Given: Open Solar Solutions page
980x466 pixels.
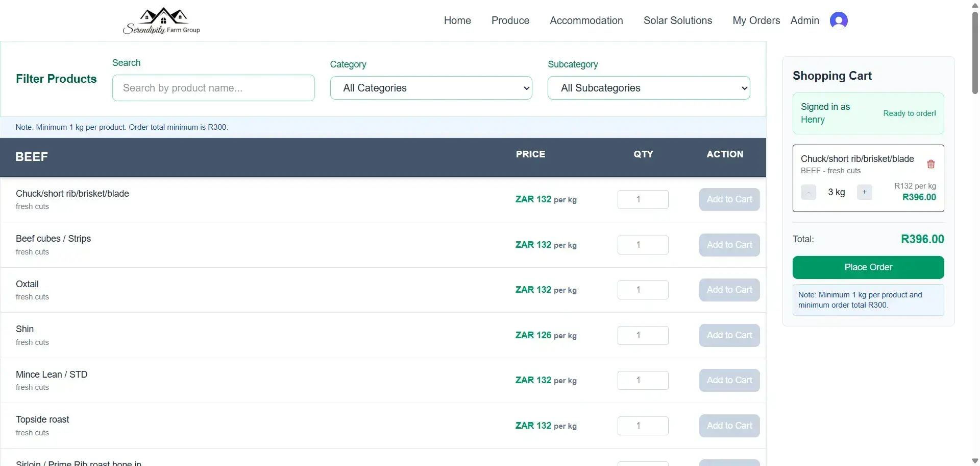Looking at the screenshot, I should pyautogui.click(x=677, y=20).
